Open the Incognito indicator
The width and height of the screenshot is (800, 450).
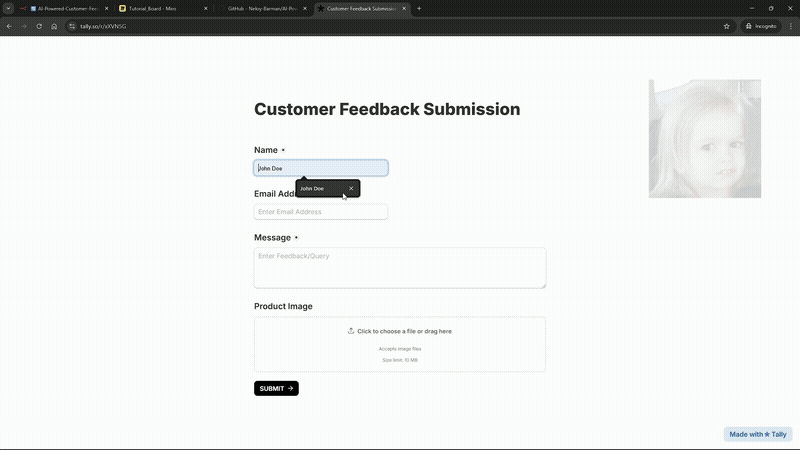coord(761,26)
